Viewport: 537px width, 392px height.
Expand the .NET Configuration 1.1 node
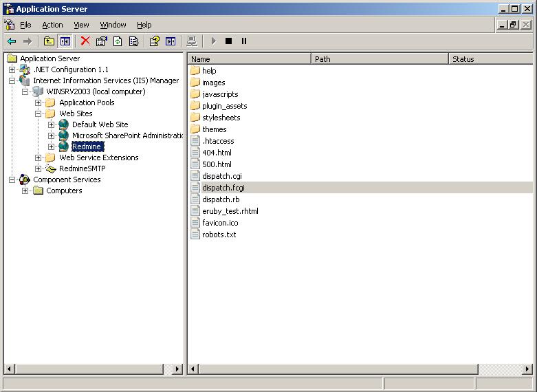(12, 69)
